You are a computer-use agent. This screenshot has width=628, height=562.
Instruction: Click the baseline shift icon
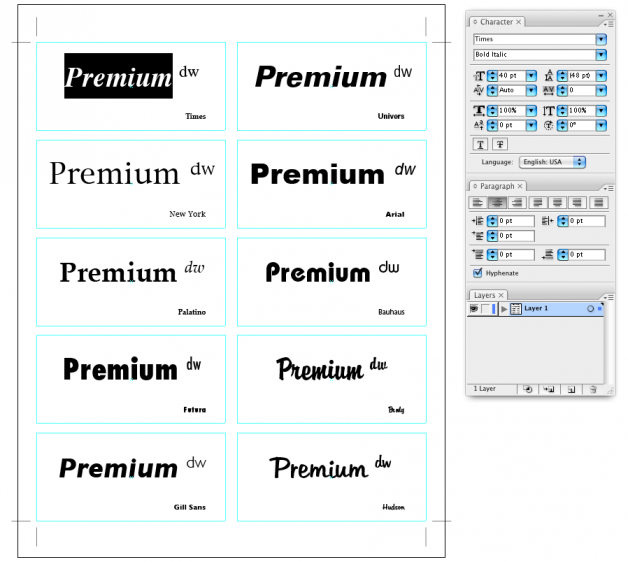pyautogui.click(x=479, y=125)
